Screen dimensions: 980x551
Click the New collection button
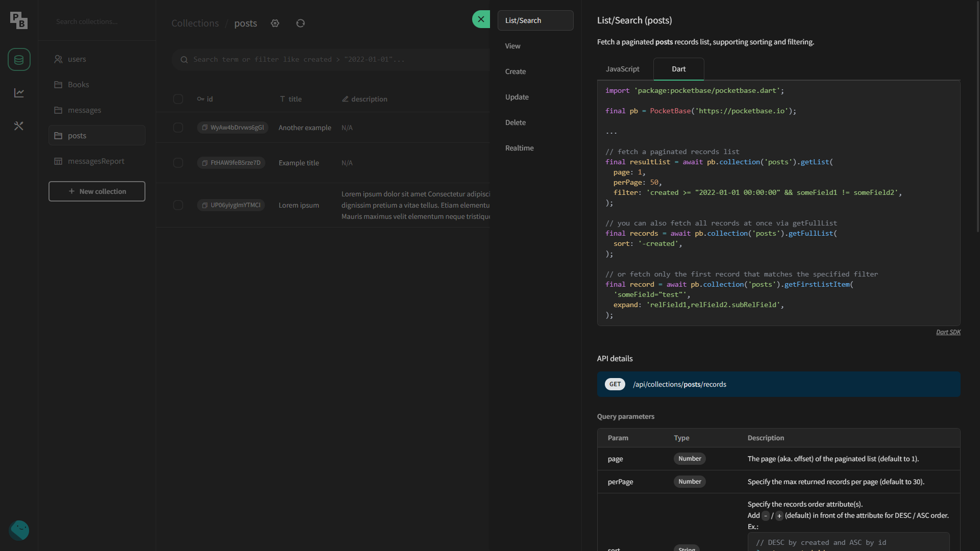pyautogui.click(x=96, y=191)
